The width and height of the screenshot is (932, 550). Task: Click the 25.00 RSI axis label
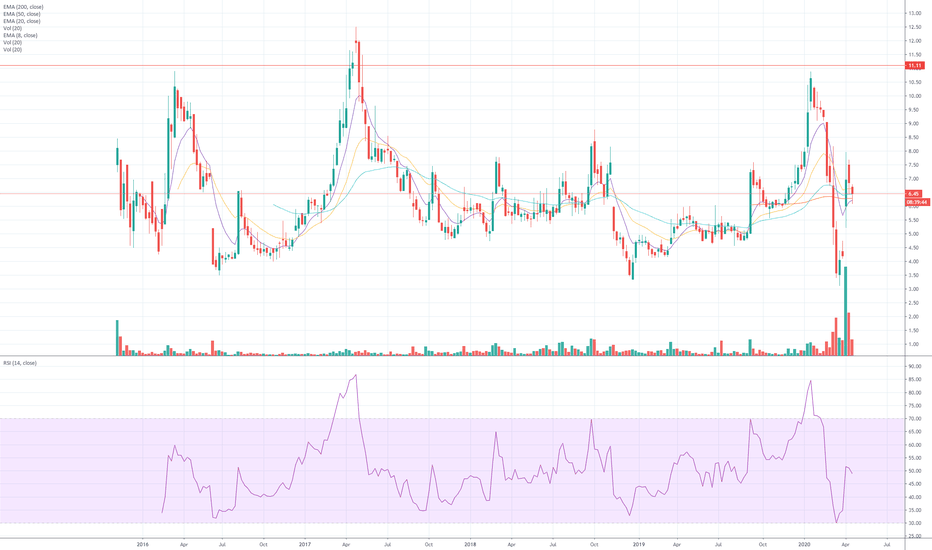click(915, 536)
